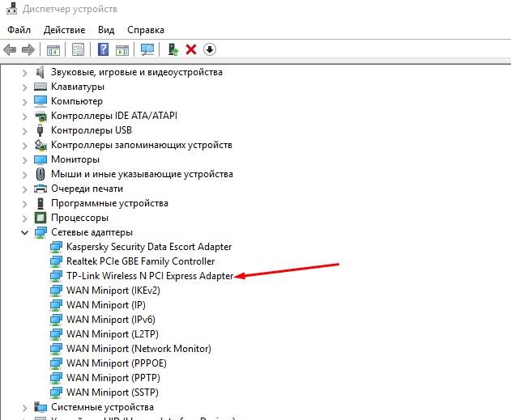
Task: Click the Back arrow toolbar icon
Action: pos(10,50)
